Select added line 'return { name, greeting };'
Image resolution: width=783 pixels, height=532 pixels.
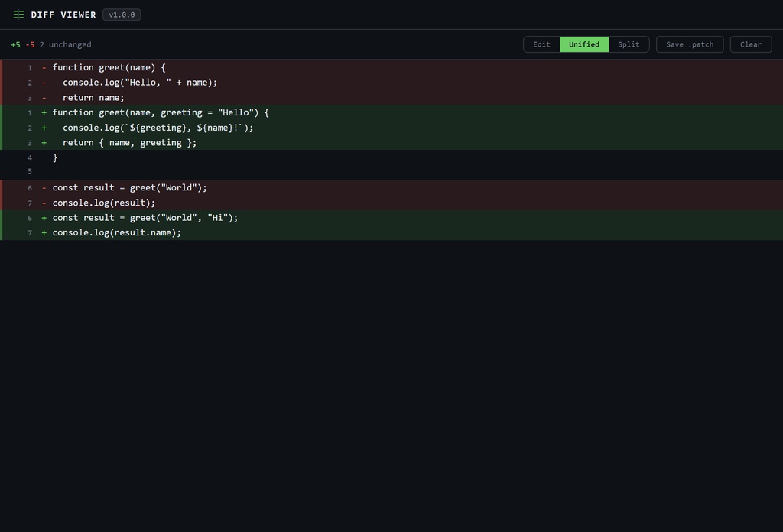pos(391,143)
